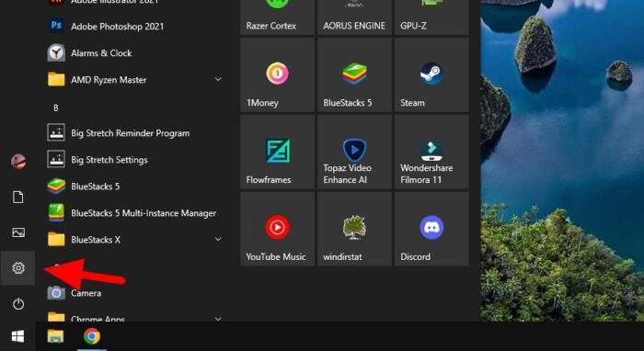
Task: Open Google Chrome from taskbar
Action: tap(92, 336)
